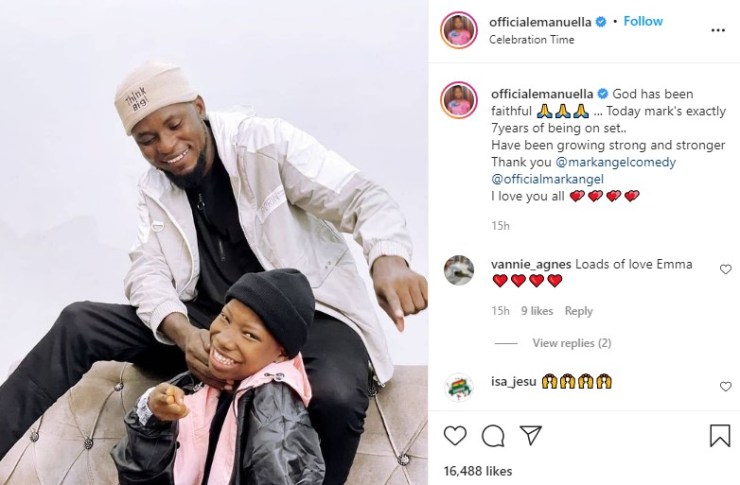Share post via paper plane icon

(530, 435)
